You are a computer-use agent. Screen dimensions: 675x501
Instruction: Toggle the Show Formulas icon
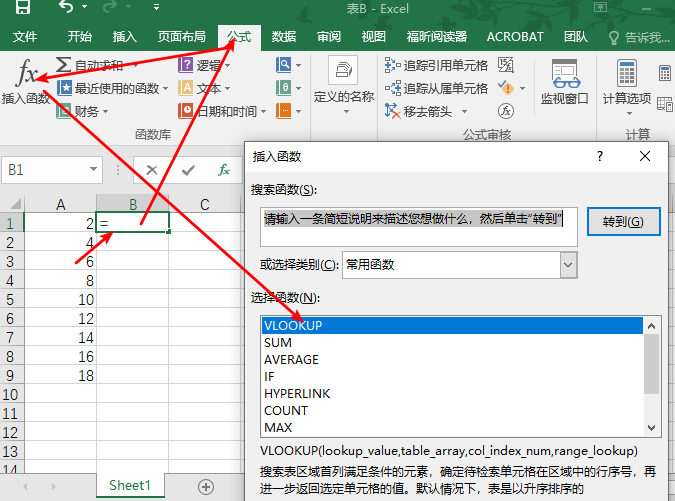coord(506,65)
